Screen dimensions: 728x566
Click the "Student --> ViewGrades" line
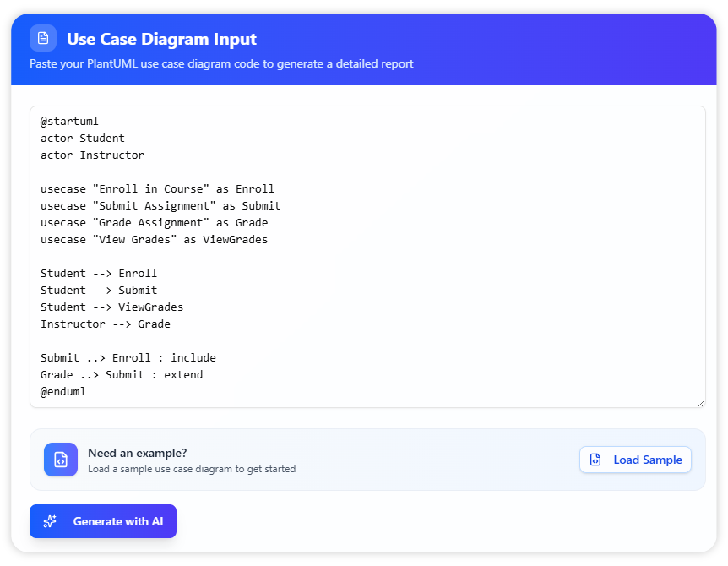tap(111, 307)
